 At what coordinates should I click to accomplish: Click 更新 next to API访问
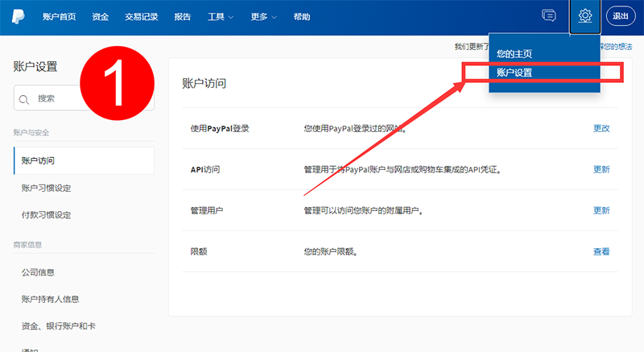click(601, 169)
